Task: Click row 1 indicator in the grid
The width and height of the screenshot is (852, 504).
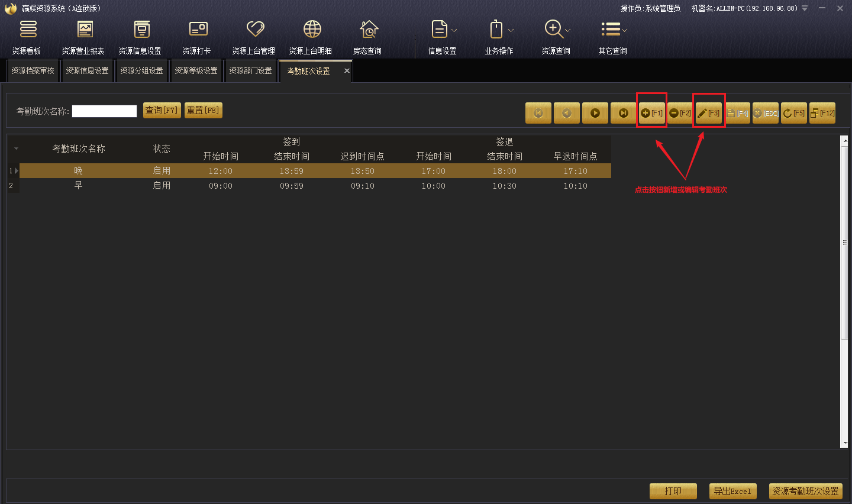Action: click(13, 171)
